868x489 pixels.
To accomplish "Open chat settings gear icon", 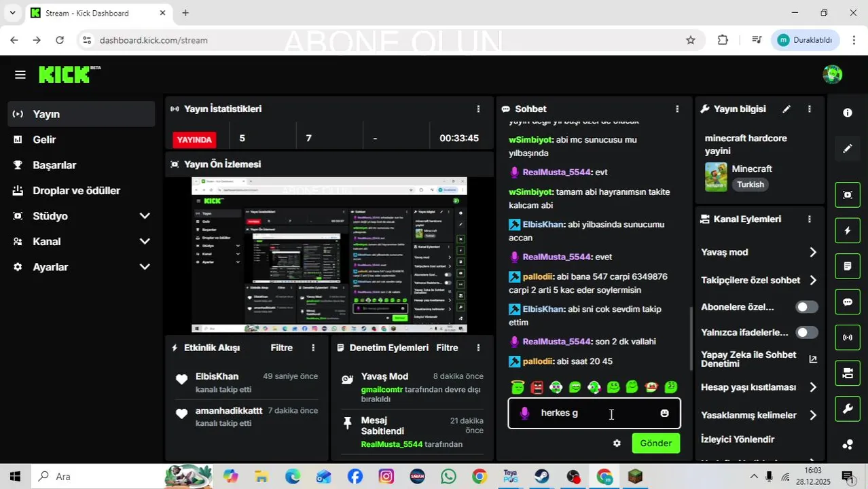I will (x=617, y=443).
